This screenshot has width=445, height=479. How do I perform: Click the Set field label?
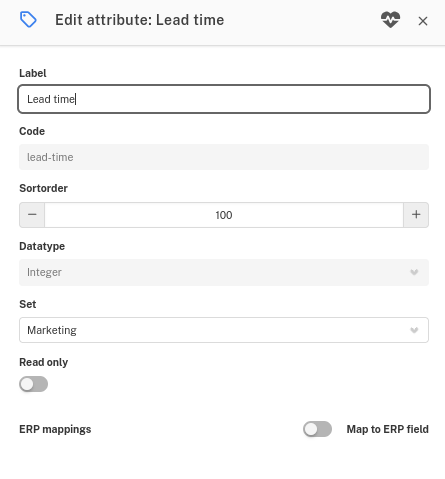[x=28, y=304]
